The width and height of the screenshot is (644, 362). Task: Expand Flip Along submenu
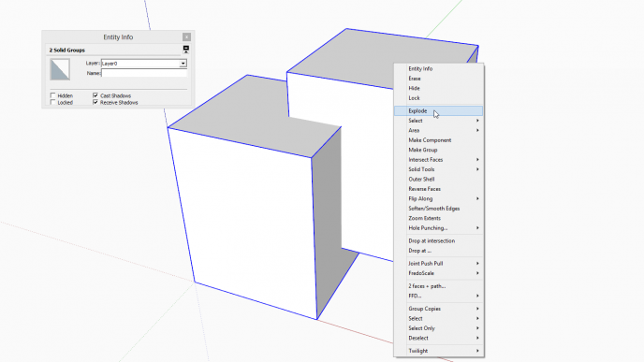tap(439, 198)
